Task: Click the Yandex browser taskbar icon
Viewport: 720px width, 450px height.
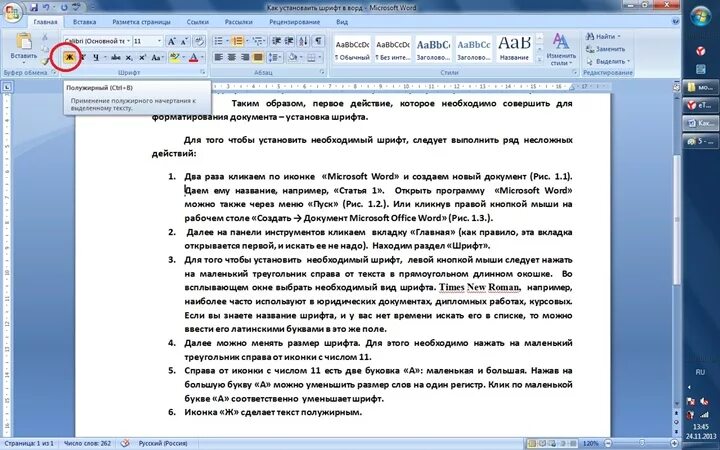Action: tap(700, 51)
